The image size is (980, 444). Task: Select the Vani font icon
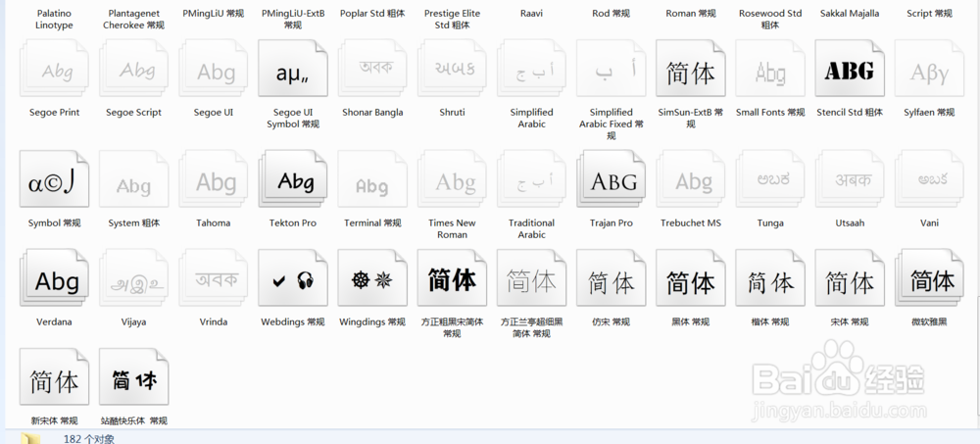[929, 178]
